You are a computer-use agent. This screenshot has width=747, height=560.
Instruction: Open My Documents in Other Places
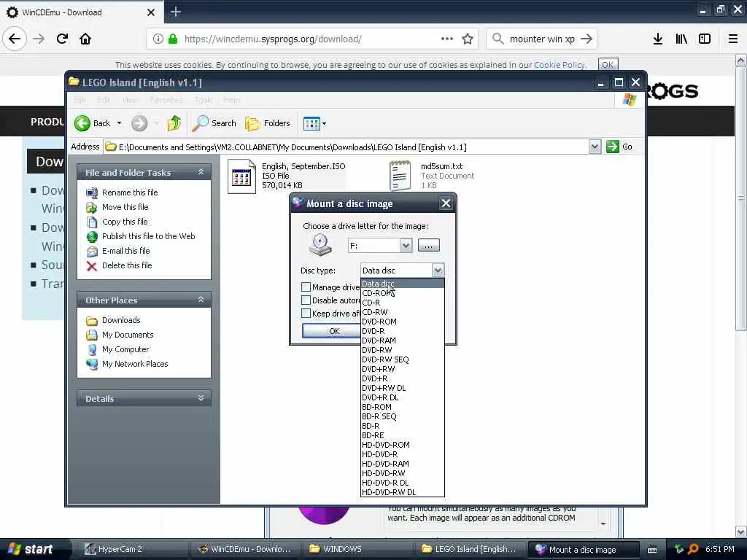point(128,335)
